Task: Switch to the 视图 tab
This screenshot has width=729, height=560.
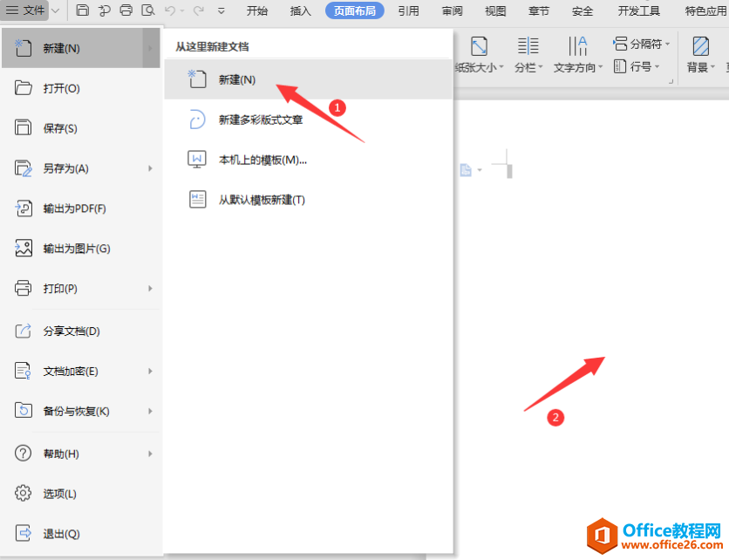Action: click(x=495, y=10)
